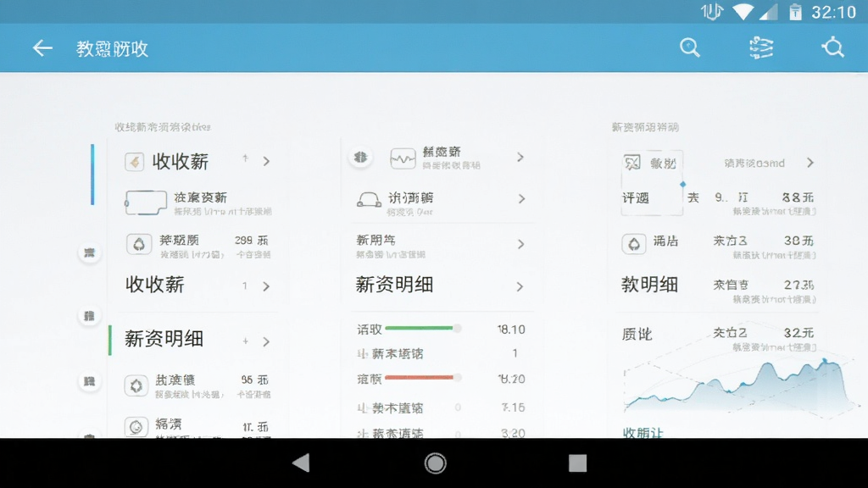Tap the blue link below the area chart
This screenshot has height=488, width=868.
(x=643, y=433)
